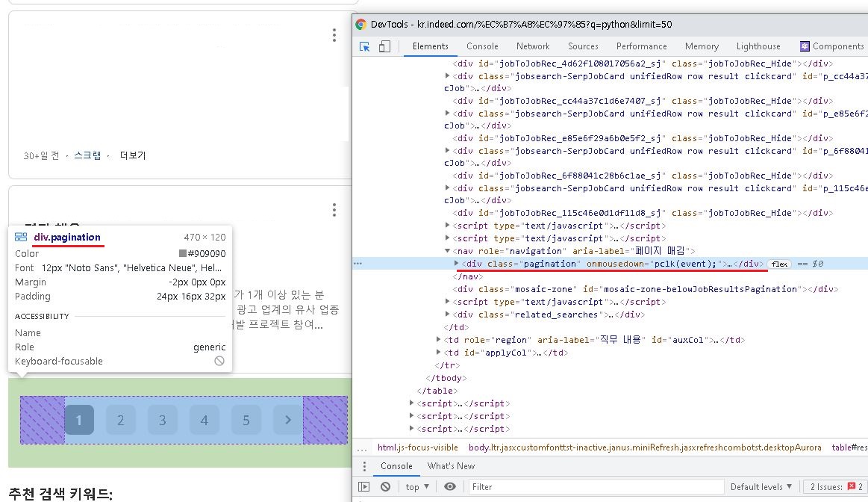
Task: Open the top context dropdown
Action: pyautogui.click(x=417, y=486)
